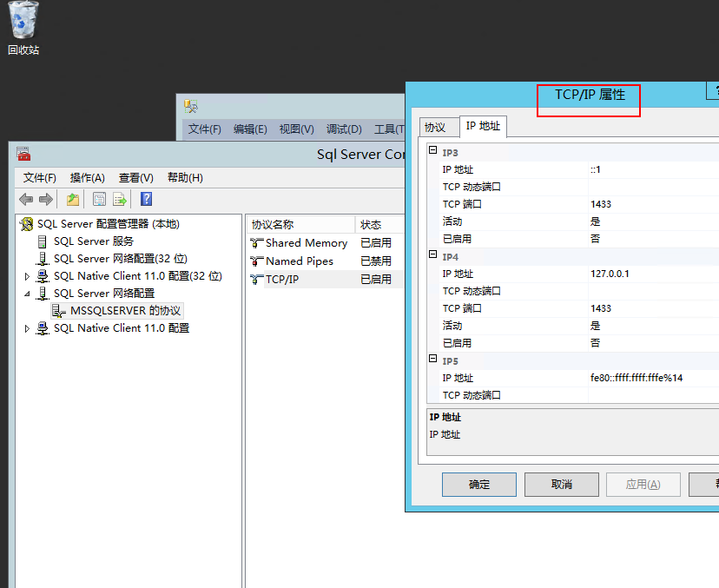The image size is (719, 588).
Task: Select the IP 地址 tab in TCP/IP 属性
Action: [483, 126]
